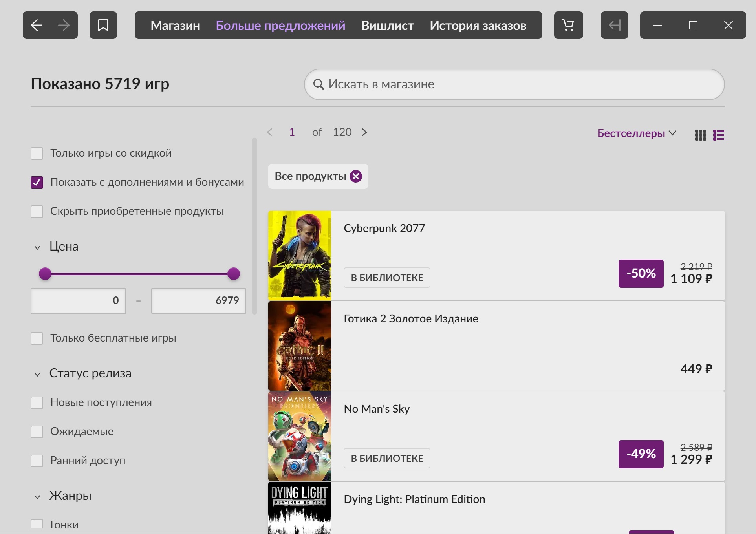Viewport: 756px width, 534px height.
Task: Open the Cyberpunk 2077 title link
Action: coord(384,228)
